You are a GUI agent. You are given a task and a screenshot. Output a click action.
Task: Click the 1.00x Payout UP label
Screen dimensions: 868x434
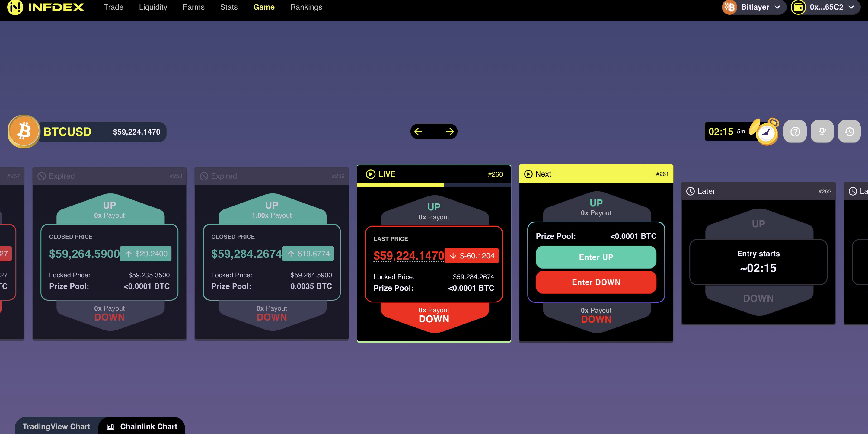(x=272, y=215)
